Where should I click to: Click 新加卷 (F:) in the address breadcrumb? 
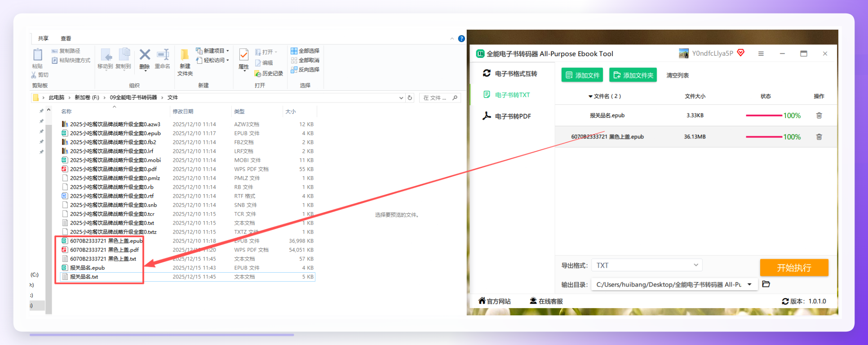point(87,97)
